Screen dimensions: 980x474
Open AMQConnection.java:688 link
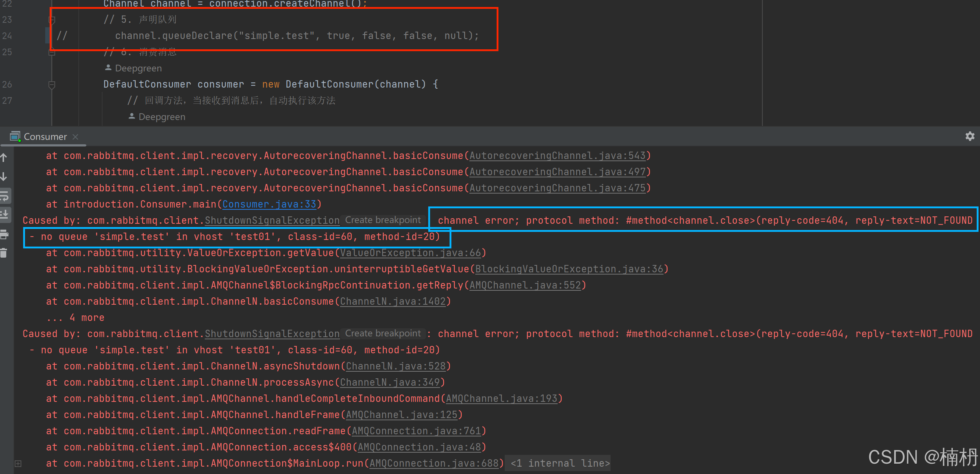click(434, 463)
